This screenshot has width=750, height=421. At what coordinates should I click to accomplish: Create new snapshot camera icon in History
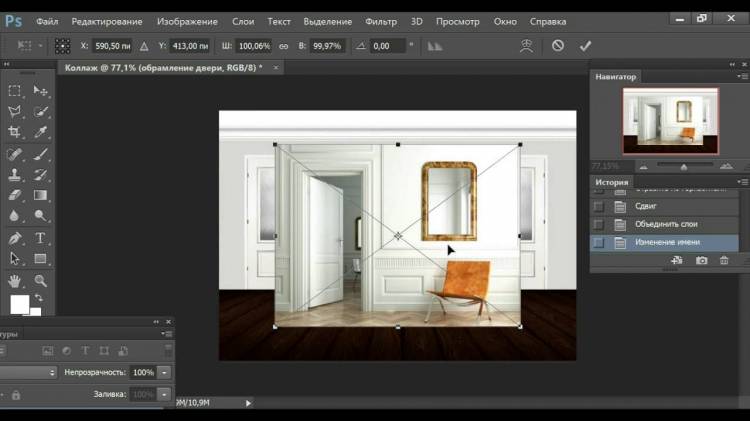(701, 260)
